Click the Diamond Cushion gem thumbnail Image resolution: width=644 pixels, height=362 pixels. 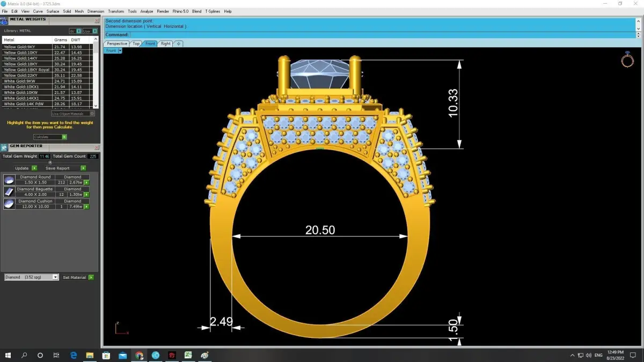9,204
